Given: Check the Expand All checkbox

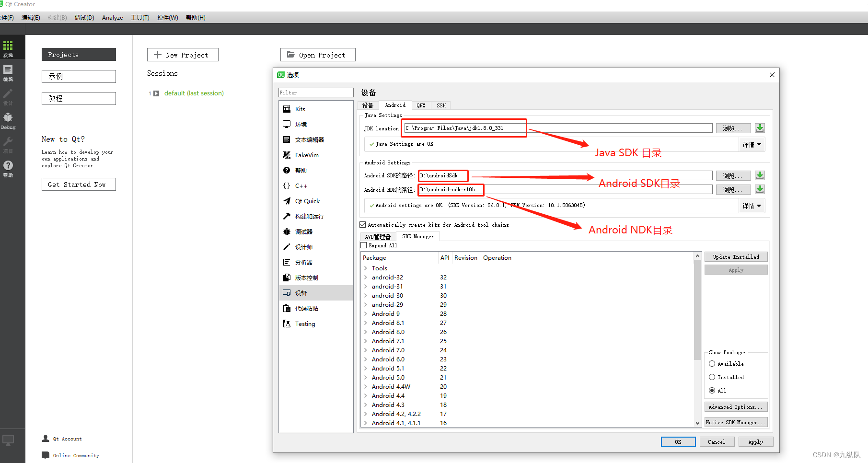Looking at the screenshot, I should pyautogui.click(x=363, y=245).
